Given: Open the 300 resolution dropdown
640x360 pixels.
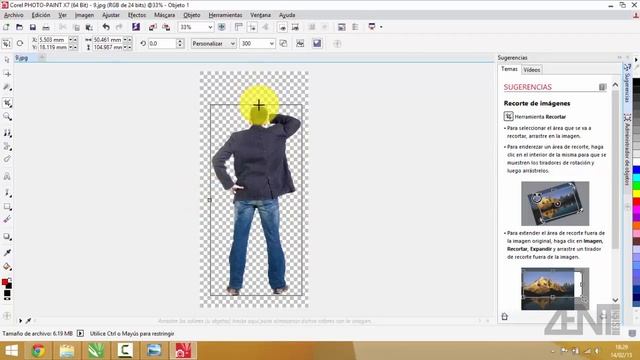Looking at the screenshot, I should click(x=271, y=44).
